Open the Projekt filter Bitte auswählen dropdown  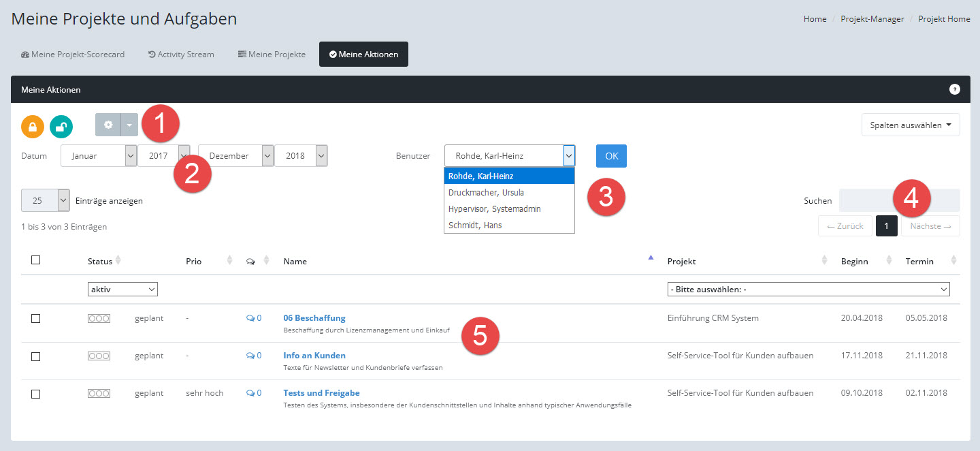click(808, 290)
